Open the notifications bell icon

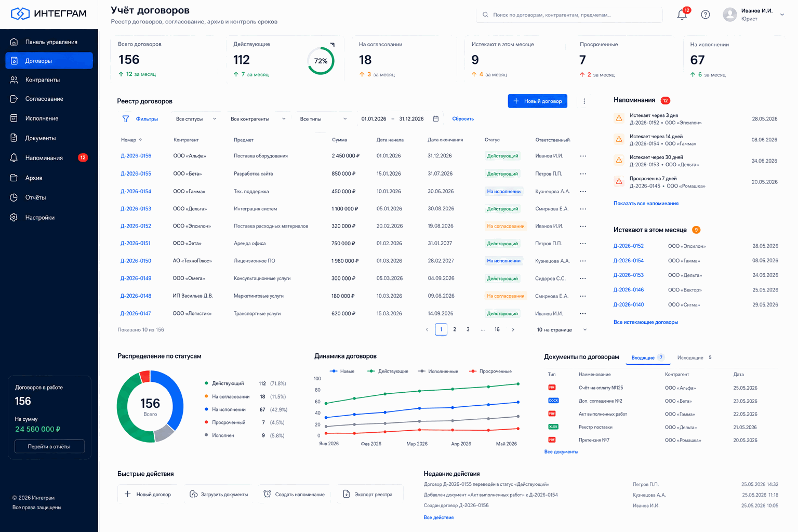pyautogui.click(x=682, y=15)
